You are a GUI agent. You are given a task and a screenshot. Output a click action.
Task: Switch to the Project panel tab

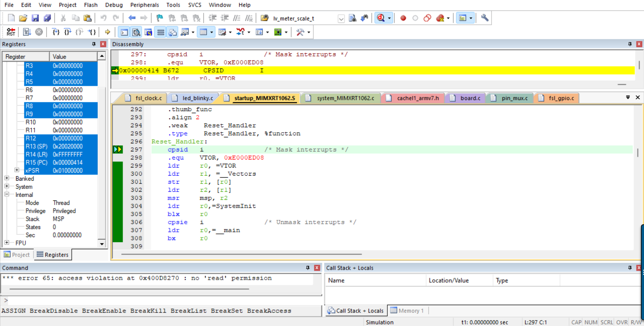(x=17, y=254)
